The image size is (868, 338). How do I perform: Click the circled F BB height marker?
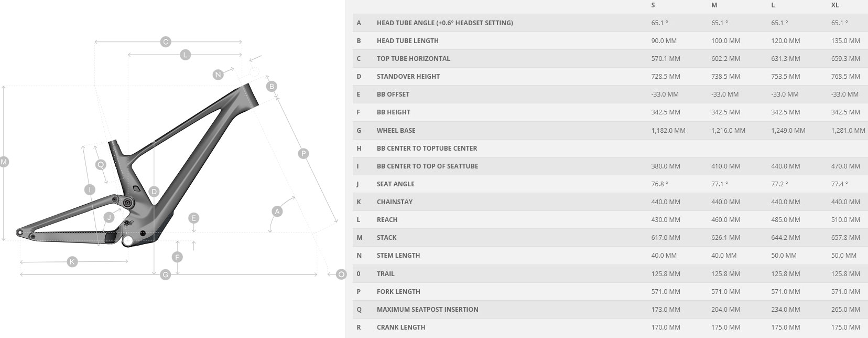(178, 257)
